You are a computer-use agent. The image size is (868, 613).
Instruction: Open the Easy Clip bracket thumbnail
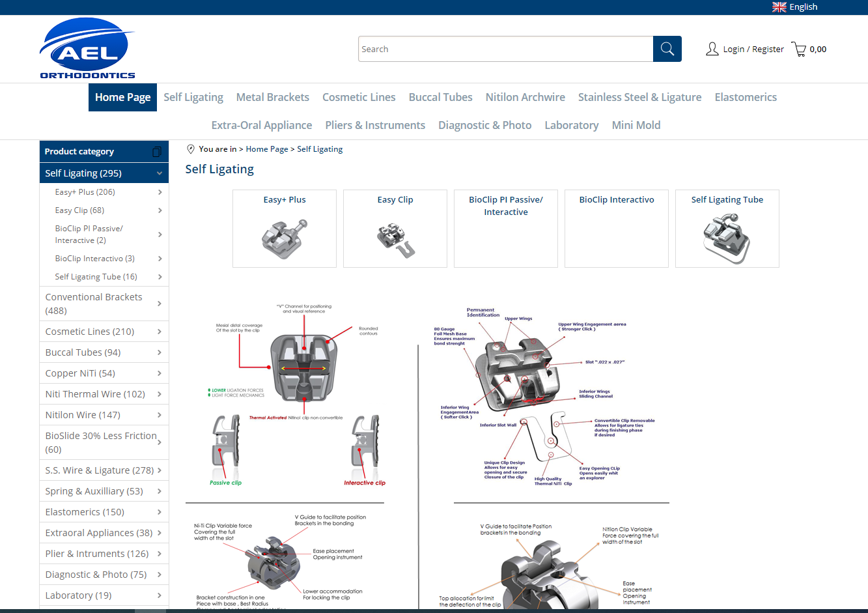click(x=395, y=240)
